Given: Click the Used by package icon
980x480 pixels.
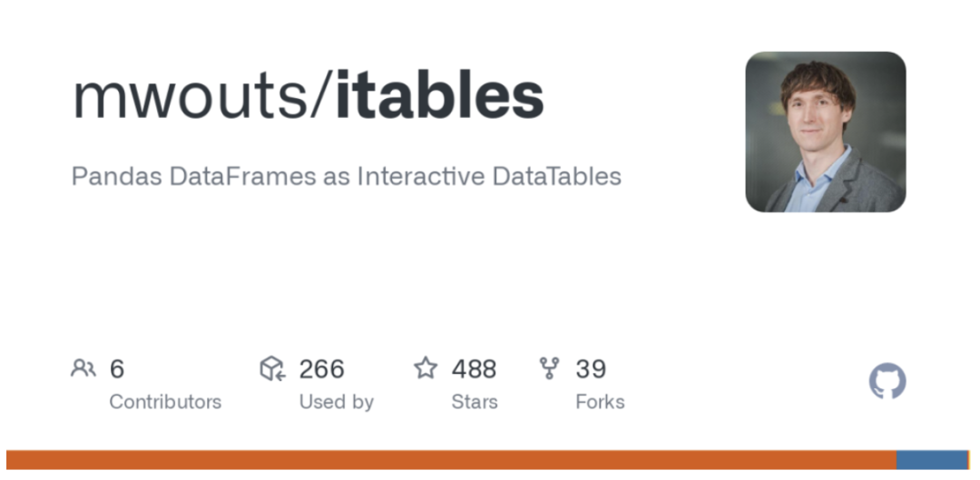Looking at the screenshot, I should 272,368.
